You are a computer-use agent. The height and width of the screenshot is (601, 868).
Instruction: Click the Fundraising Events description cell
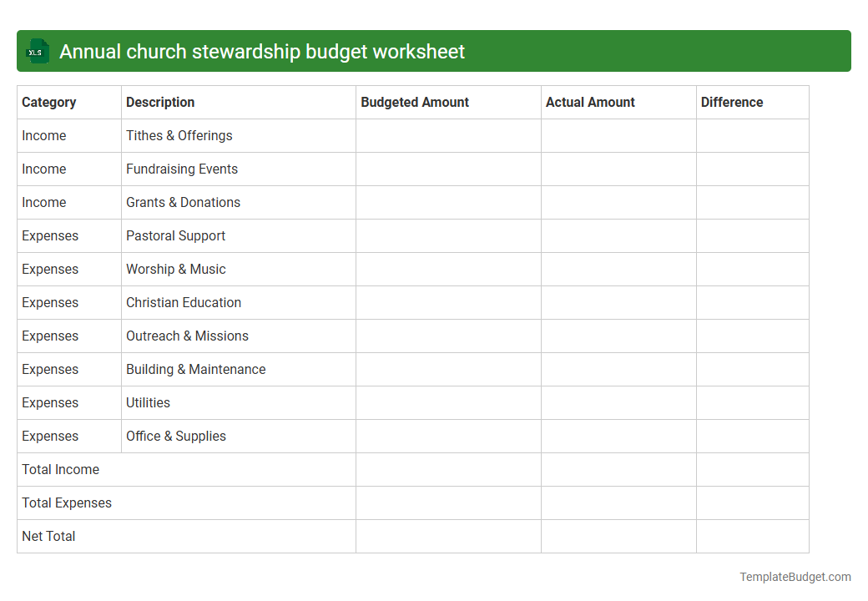[182, 169]
